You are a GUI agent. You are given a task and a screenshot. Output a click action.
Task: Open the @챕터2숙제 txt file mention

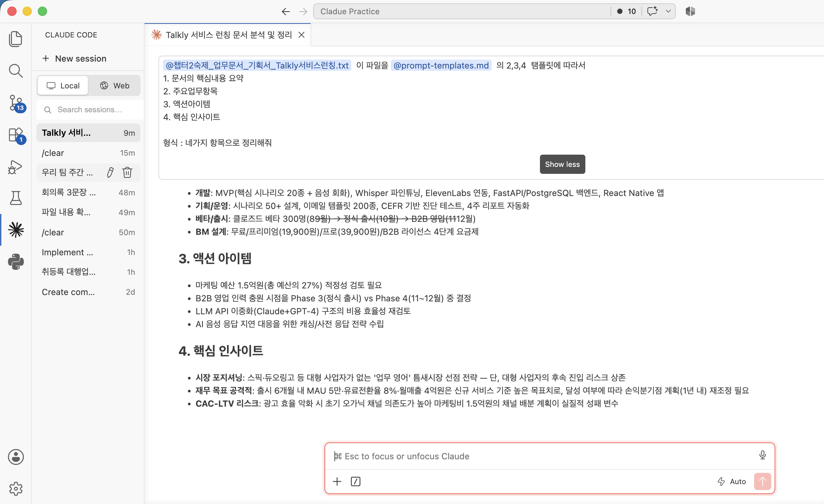point(257,65)
